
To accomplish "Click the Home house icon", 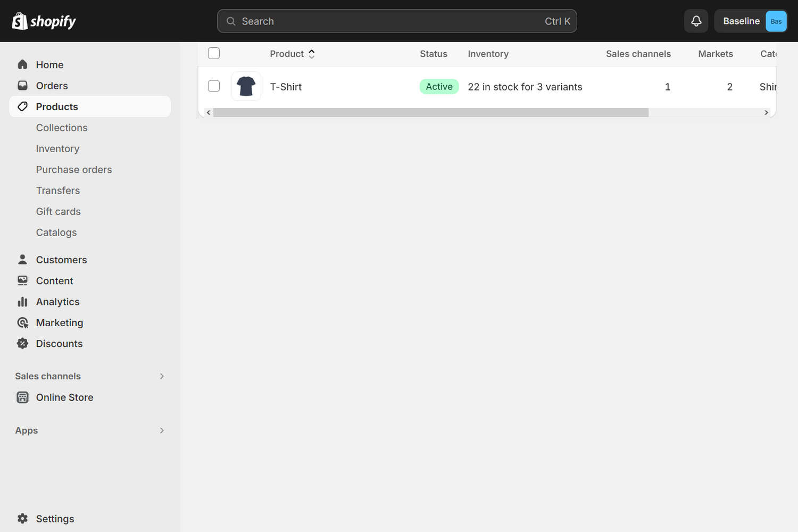I will 22,64.
